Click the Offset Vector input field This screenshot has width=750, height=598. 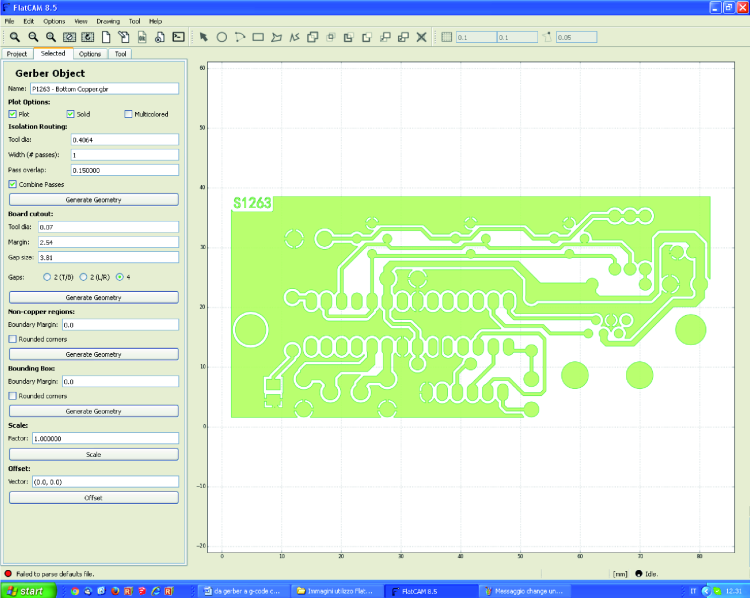[x=106, y=482]
